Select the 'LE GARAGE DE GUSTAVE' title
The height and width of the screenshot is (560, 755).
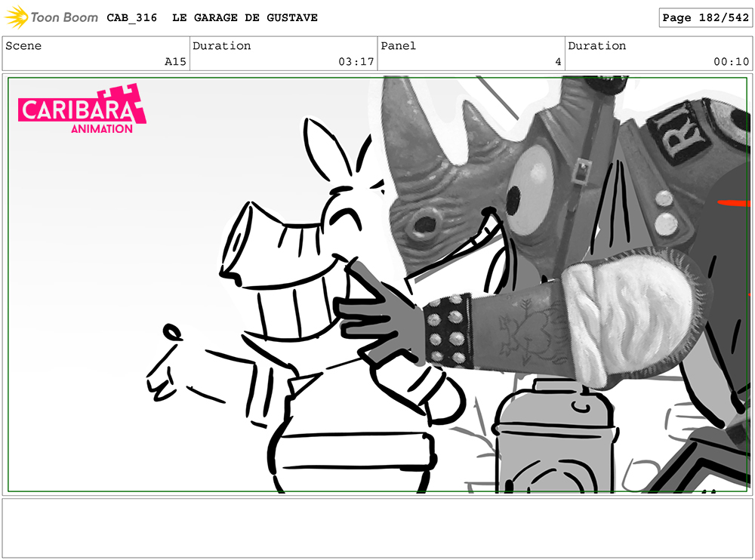[245, 18]
